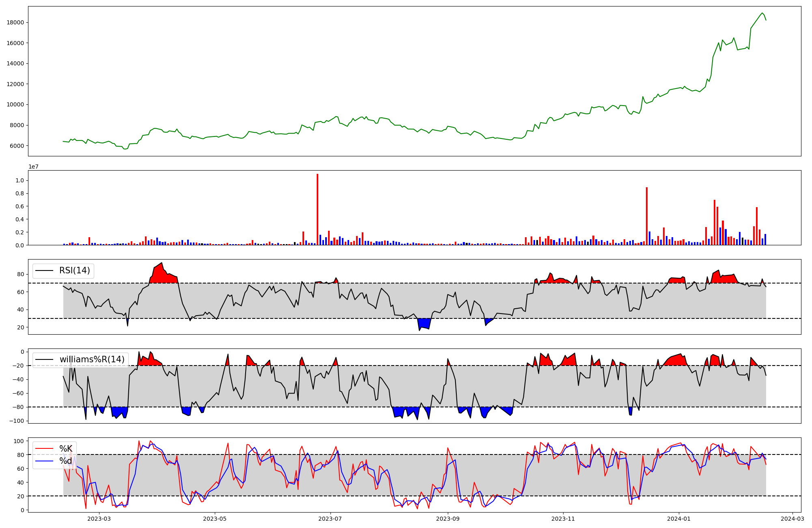Click the williams%R(14) legend label
The height and width of the screenshot is (528, 812).
(x=92, y=359)
